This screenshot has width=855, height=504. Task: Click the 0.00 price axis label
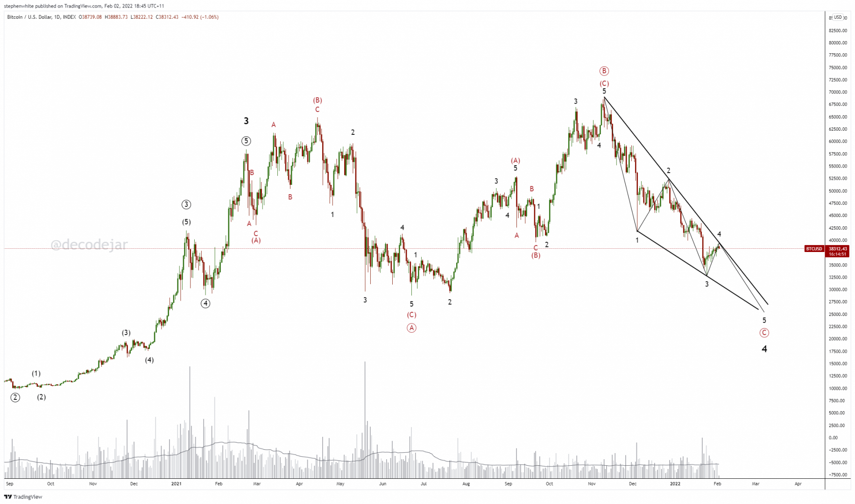click(833, 438)
